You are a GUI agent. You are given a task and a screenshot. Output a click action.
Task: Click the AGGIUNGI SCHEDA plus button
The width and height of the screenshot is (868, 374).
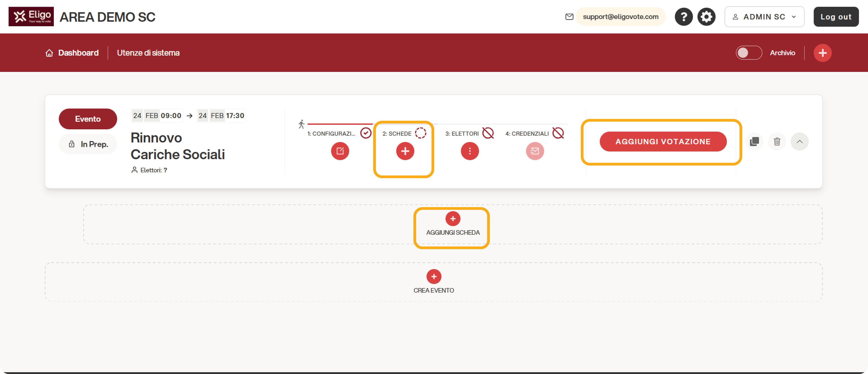pos(453,219)
